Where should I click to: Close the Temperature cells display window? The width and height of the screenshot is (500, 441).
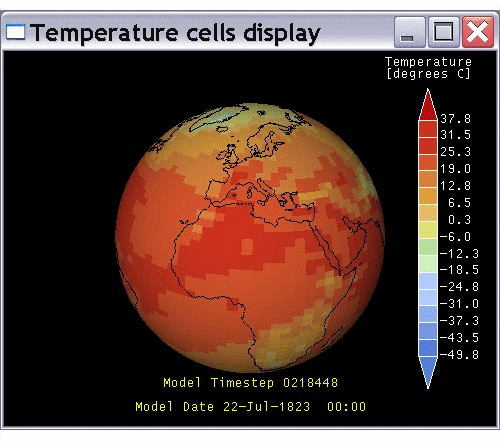(x=477, y=32)
